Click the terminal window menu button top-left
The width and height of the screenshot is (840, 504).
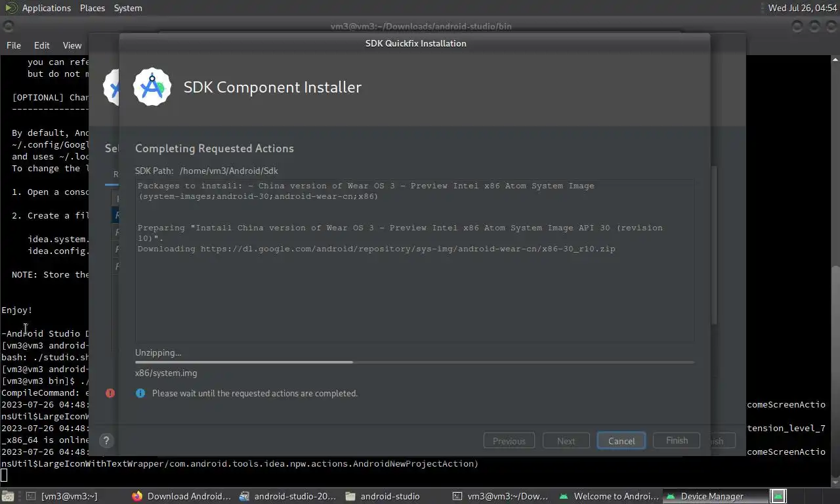(8, 26)
